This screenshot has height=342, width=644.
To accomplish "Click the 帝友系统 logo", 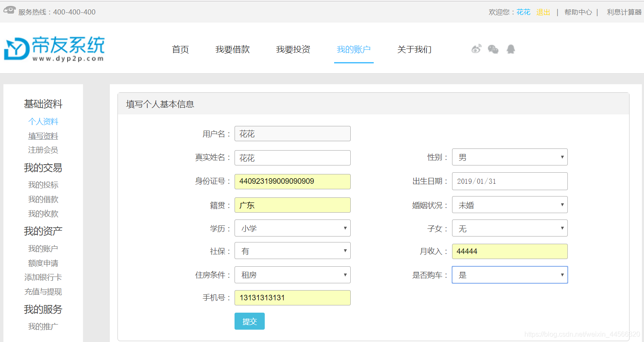I will click(54, 49).
